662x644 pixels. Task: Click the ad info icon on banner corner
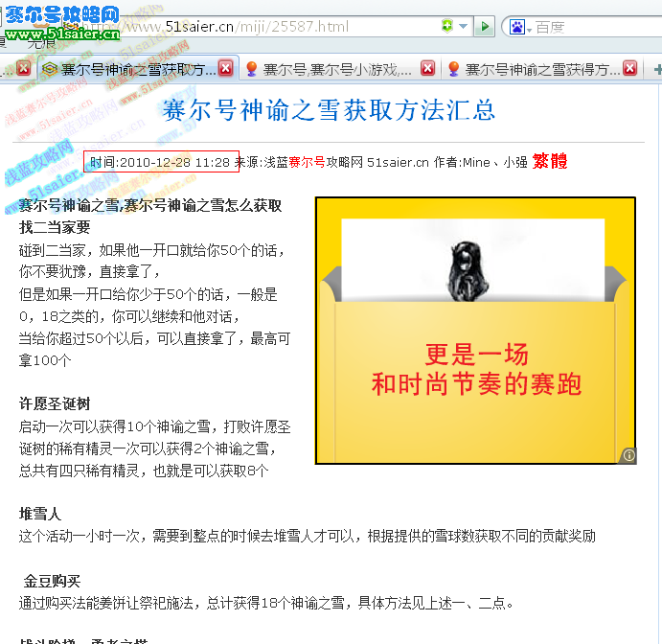coord(628,455)
